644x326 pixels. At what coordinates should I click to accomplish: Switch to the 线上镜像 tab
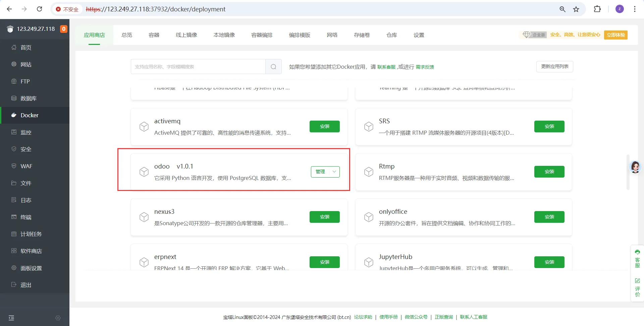(186, 35)
